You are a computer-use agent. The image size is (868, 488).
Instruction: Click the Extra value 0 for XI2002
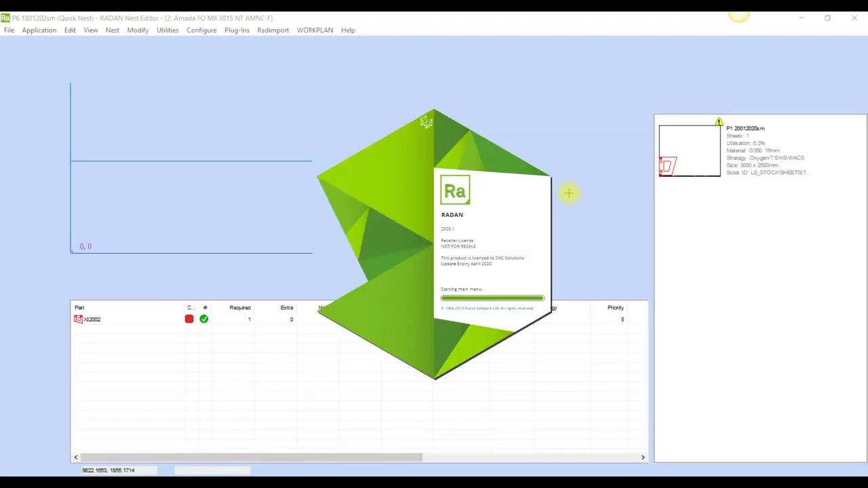[292, 319]
